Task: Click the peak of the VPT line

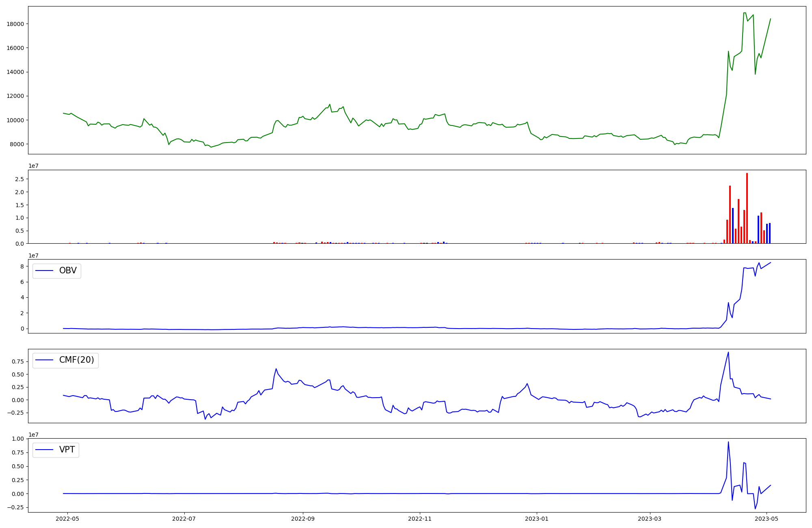Action: click(x=728, y=442)
